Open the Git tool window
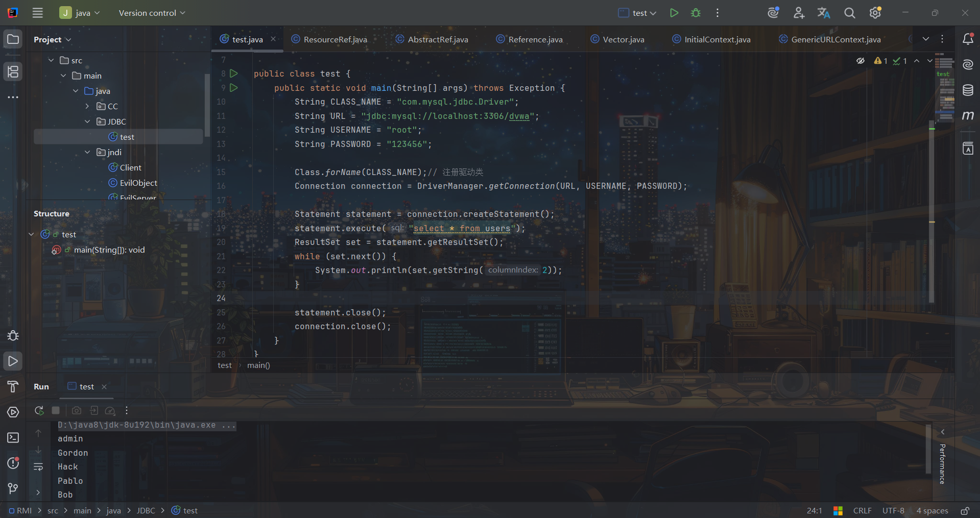Screen dimensions: 980x518 click(x=13, y=488)
